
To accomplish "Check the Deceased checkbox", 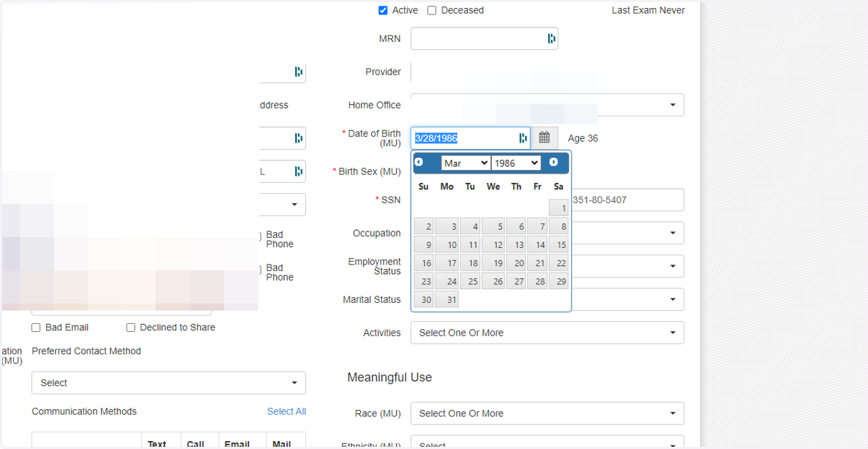I will pyautogui.click(x=432, y=10).
